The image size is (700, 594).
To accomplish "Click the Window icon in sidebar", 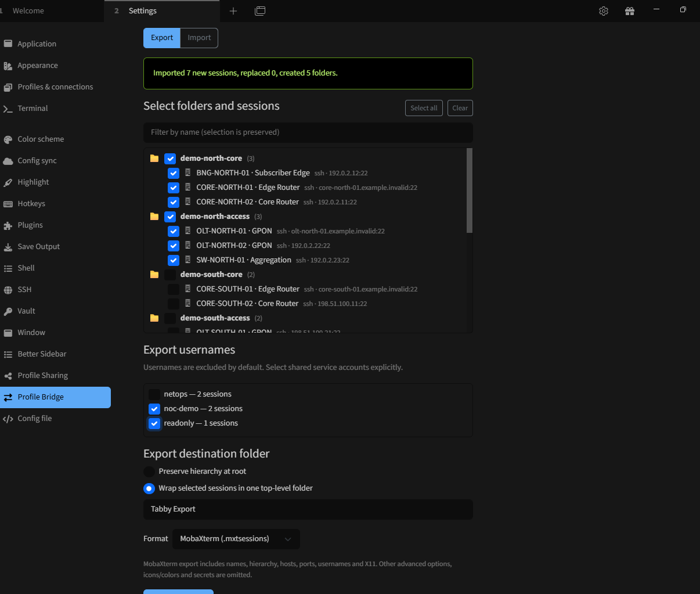I will [8, 333].
